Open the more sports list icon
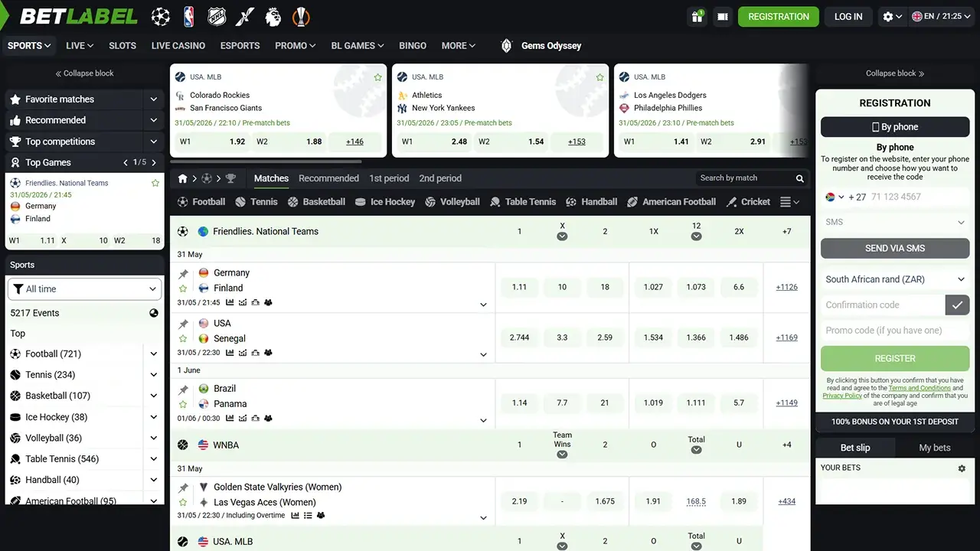The width and height of the screenshot is (980, 551). (x=789, y=202)
